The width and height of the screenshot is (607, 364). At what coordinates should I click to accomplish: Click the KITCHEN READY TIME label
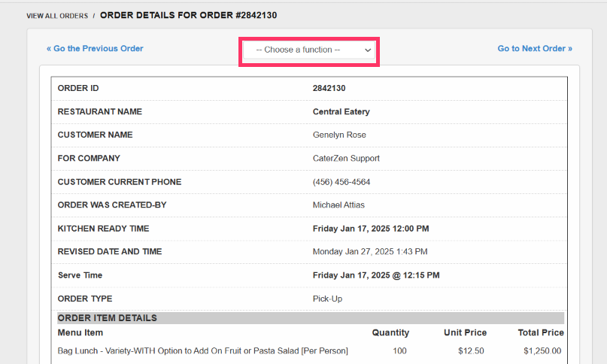(103, 229)
